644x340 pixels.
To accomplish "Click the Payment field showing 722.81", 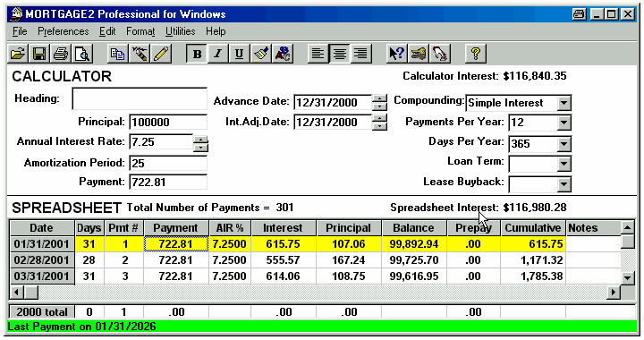I will (168, 182).
